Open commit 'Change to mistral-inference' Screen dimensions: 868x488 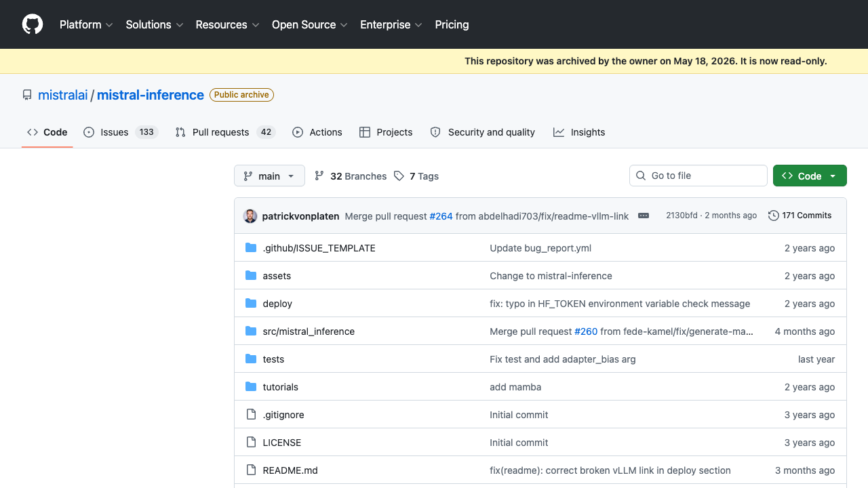(551, 276)
